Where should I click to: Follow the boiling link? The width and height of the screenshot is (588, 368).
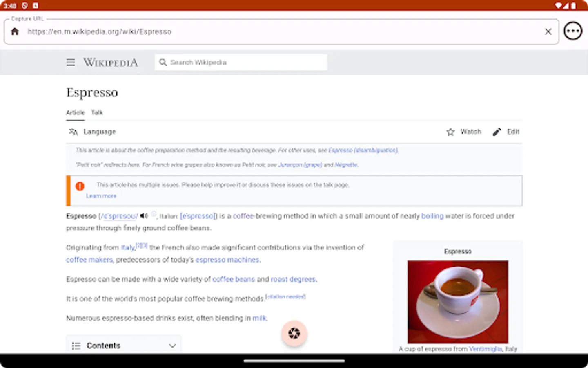pos(432,216)
